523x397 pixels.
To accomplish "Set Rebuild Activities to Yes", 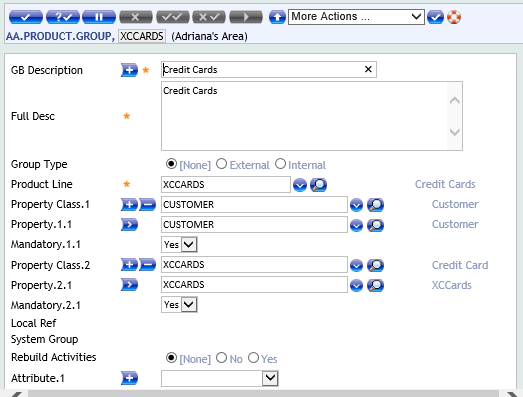I will tap(253, 358).
